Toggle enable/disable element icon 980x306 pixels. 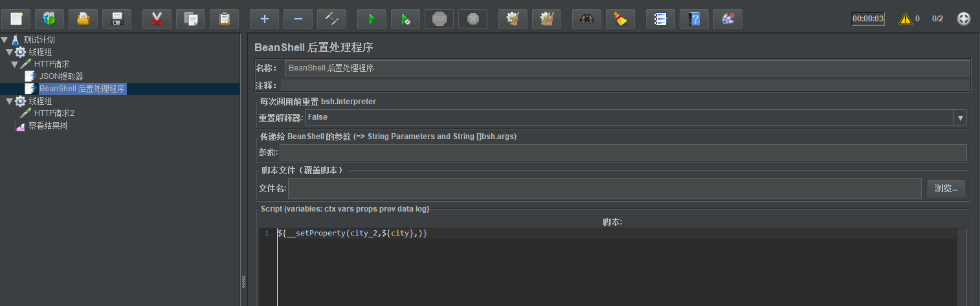point(331,19)
